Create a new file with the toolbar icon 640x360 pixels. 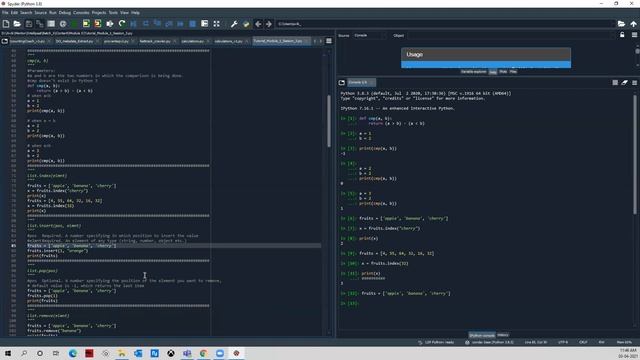coord(6,24)
